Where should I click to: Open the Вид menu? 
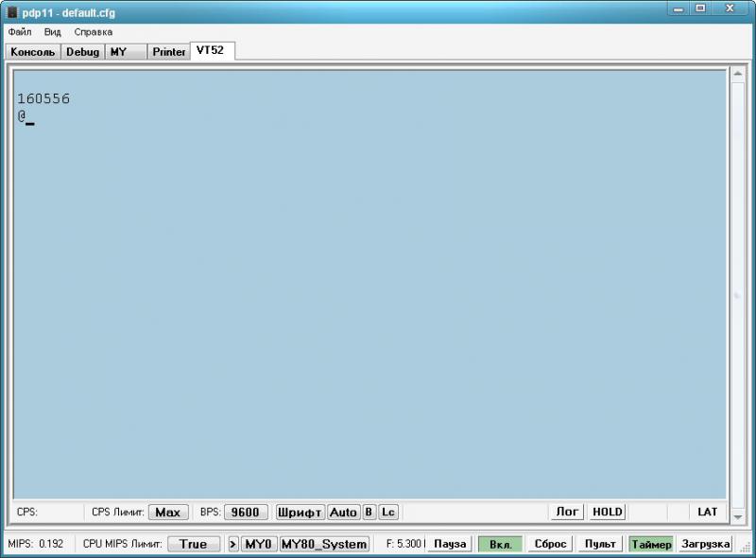tap(52, 31)
